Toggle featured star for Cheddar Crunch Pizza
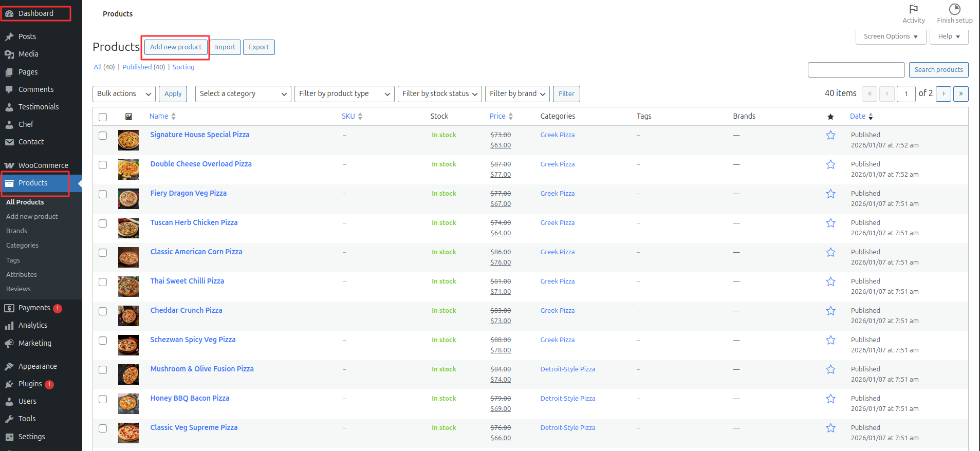 pos(830,311)
